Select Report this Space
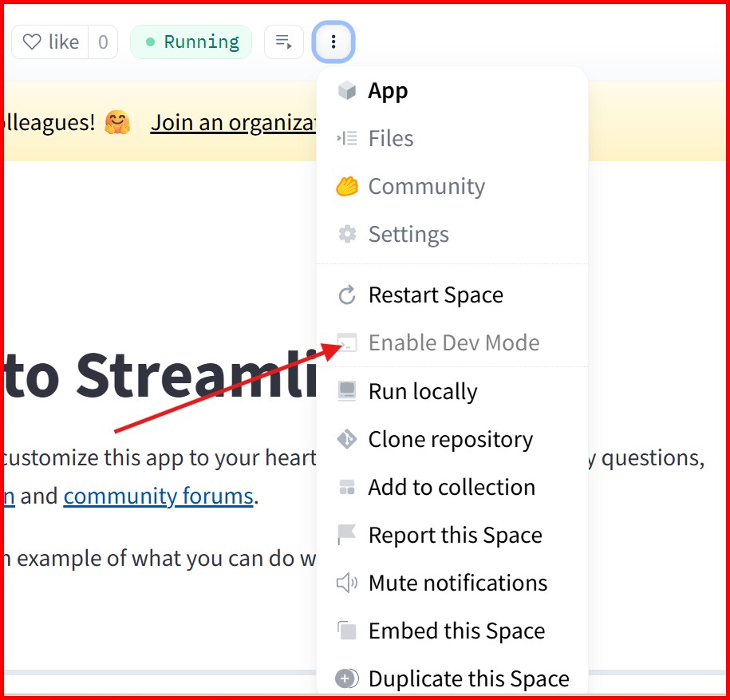This screenshot has height=700, width=730. point(452,535)
